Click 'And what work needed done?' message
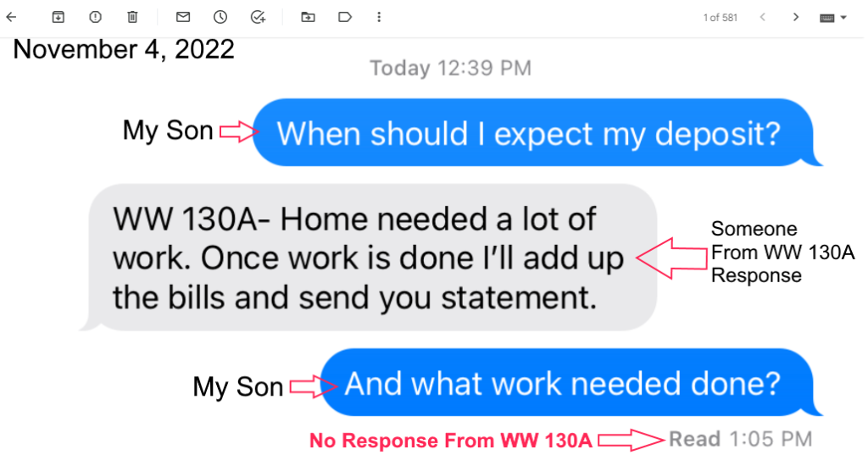The height and width of the screenshot is (466, 868). 566,382
